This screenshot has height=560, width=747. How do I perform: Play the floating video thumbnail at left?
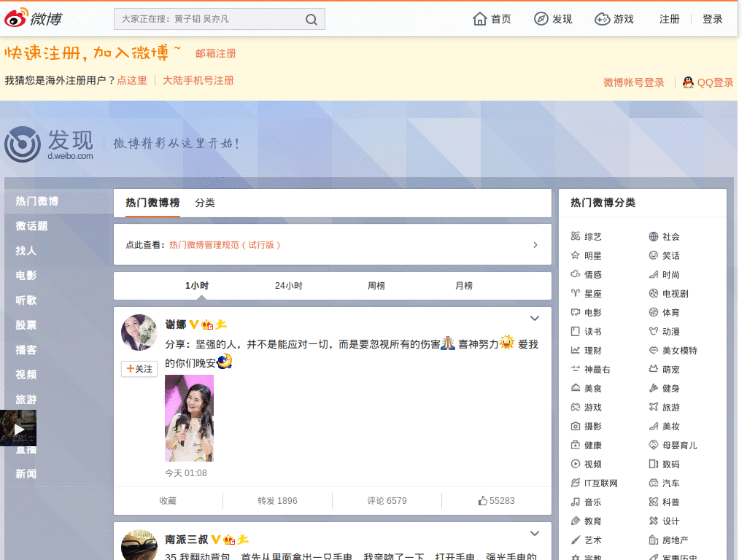[x=18, y=429]
